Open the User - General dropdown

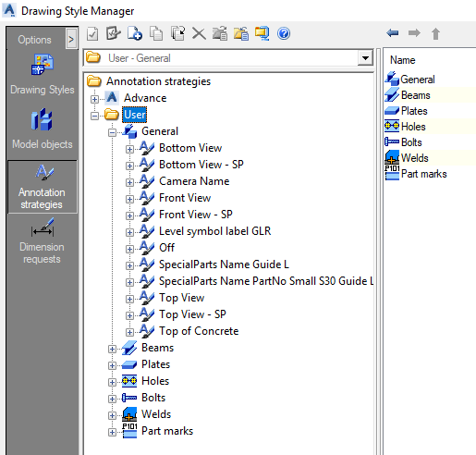(365, 58)
